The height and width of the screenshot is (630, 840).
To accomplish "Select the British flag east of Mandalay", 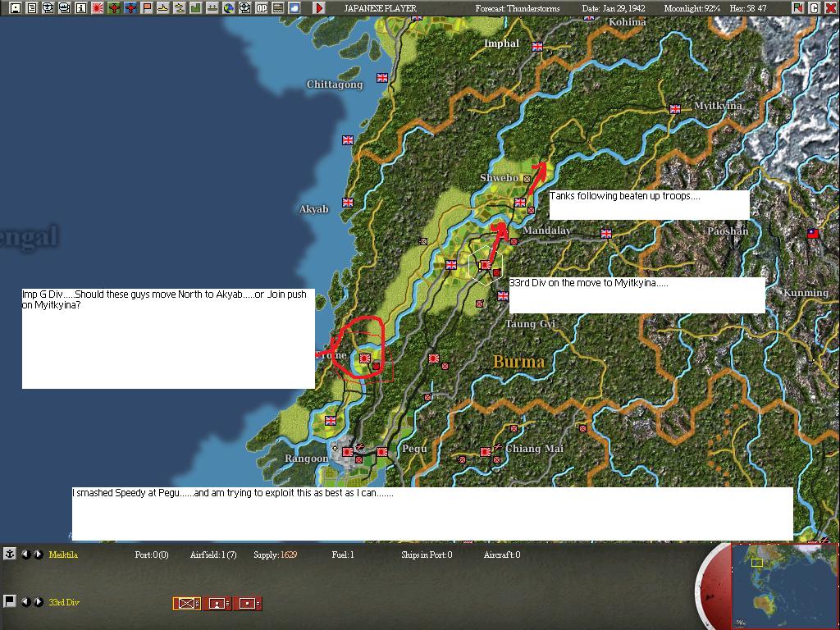I will pyautogui.click(x=606, y=234).
